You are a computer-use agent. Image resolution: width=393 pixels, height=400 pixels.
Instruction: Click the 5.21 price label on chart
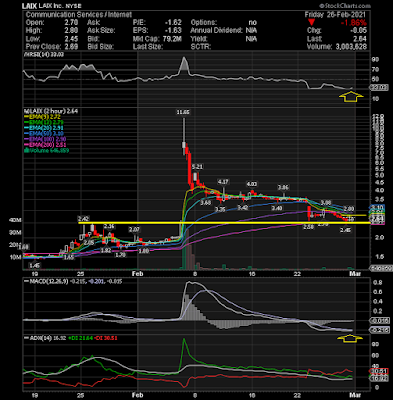(x=197, y=167)
